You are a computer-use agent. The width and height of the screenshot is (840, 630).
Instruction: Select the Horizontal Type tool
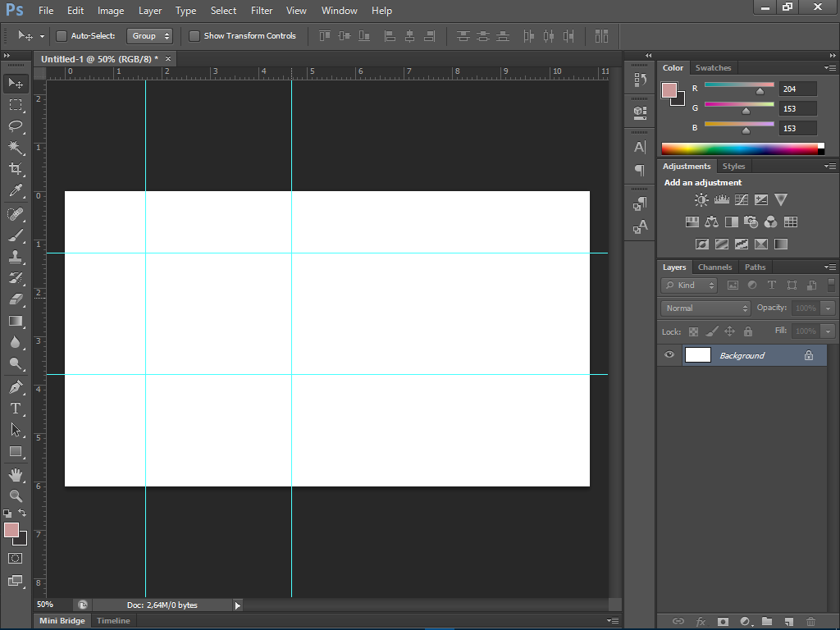(15, 408)
